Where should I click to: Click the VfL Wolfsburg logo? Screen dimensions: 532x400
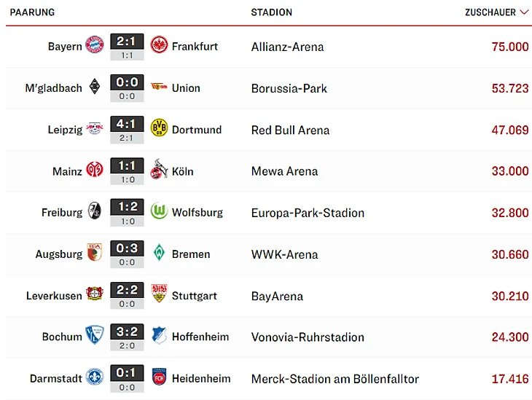[159, 212]
